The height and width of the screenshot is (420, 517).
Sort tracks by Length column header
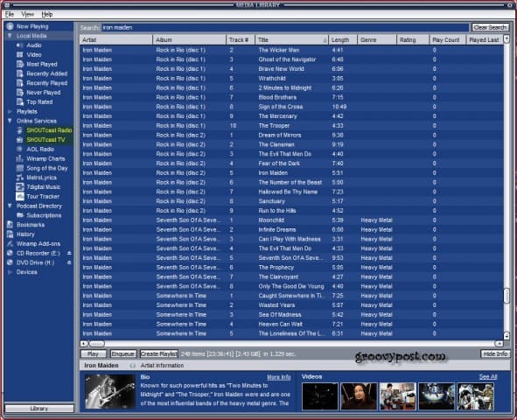(343, 40)
